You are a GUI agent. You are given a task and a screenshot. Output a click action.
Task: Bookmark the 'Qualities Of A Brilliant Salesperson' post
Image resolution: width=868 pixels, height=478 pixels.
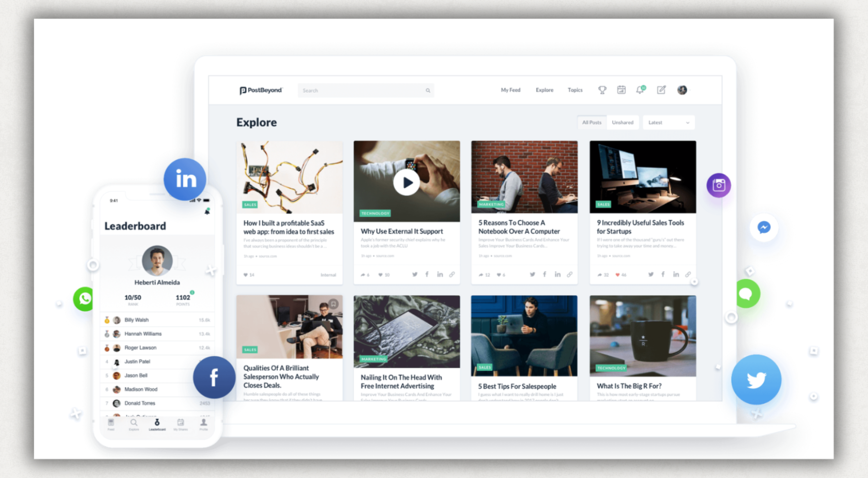(334, 303)
